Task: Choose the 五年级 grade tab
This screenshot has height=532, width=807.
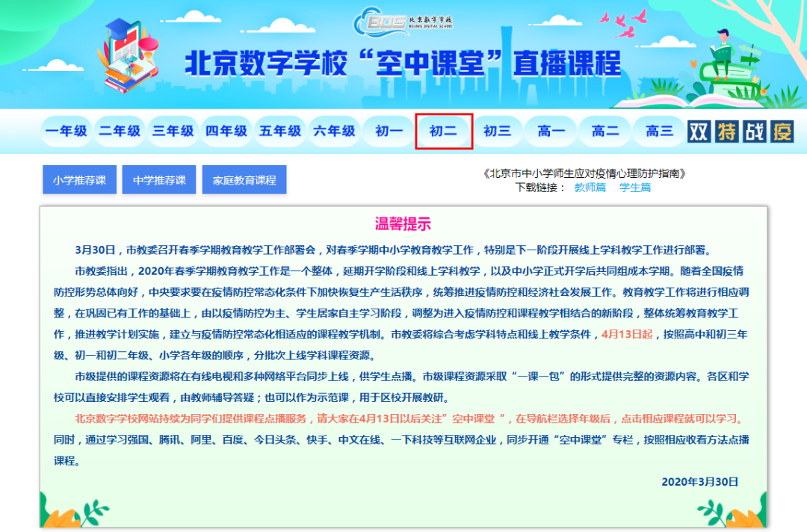Action: point(280,132)
